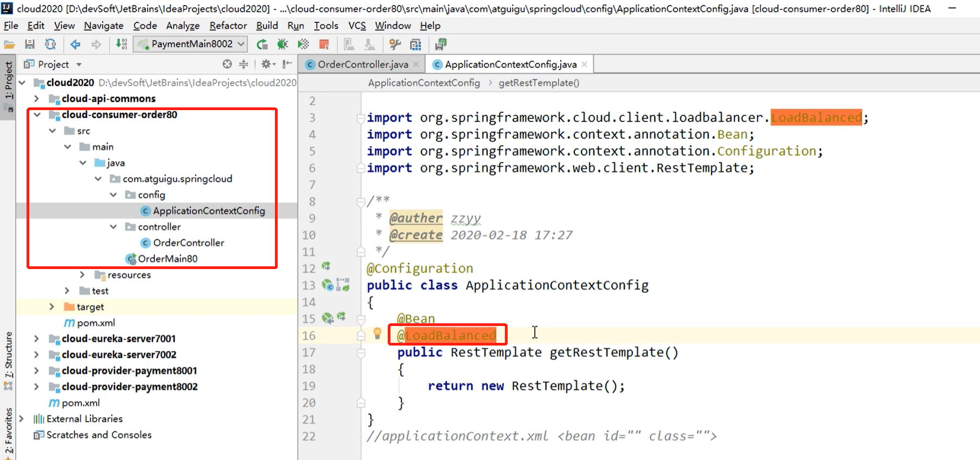Collapse the cloud2020 root node

point(22,82)
